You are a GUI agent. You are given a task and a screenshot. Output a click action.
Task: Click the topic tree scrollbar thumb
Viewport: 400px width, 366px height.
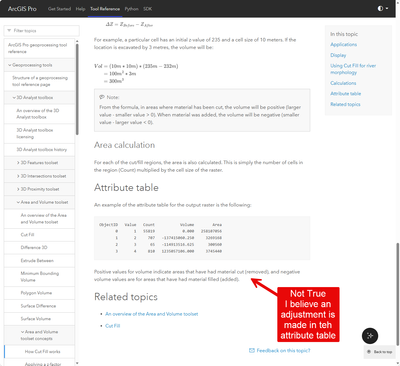point(77,89)
